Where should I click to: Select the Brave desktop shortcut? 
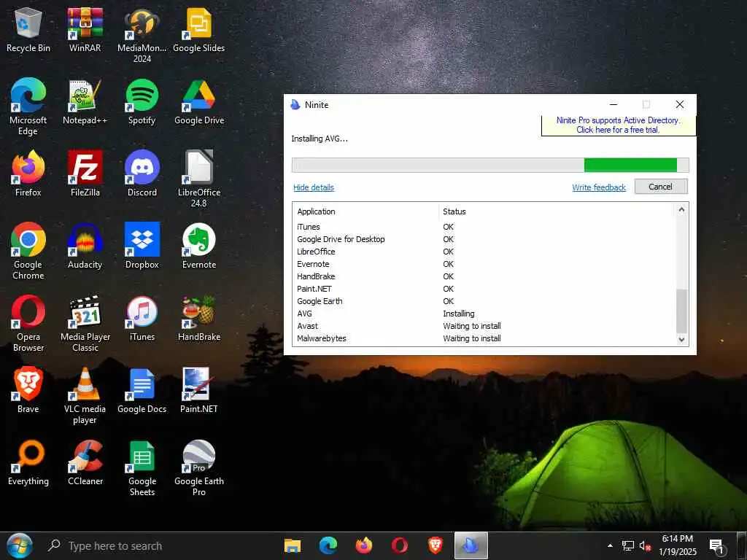(28, 391)
